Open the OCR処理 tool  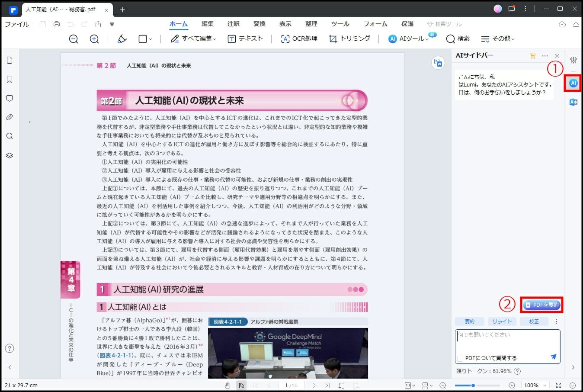[x=298, y=39]
